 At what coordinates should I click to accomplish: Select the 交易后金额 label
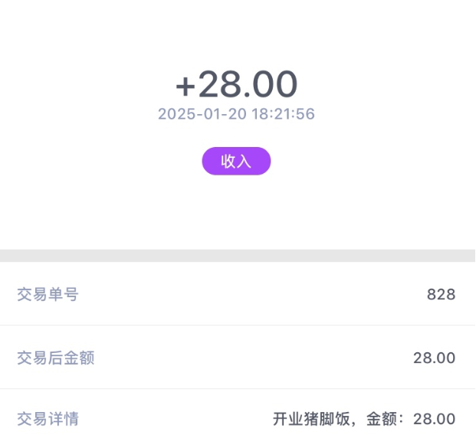56,358
